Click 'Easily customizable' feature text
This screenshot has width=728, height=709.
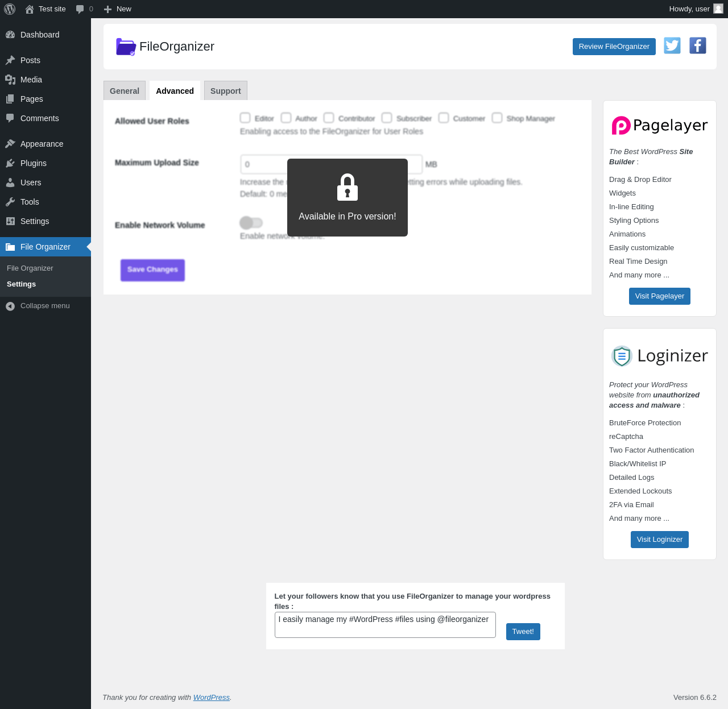point(642,248)
